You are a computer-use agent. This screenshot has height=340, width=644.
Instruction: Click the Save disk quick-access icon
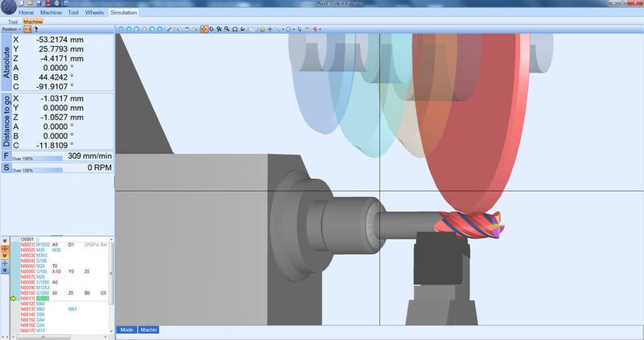coord(39,3)
